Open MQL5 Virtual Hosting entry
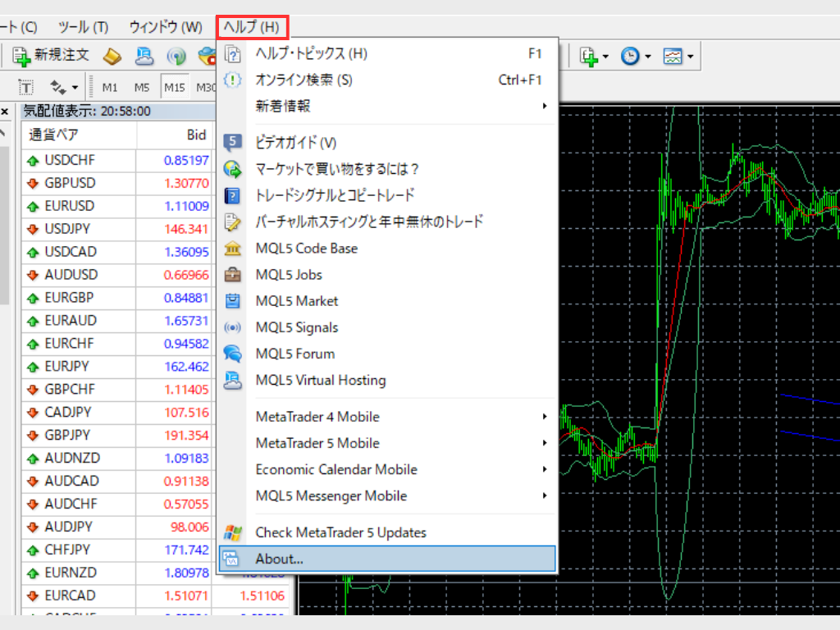 (387, 380)
